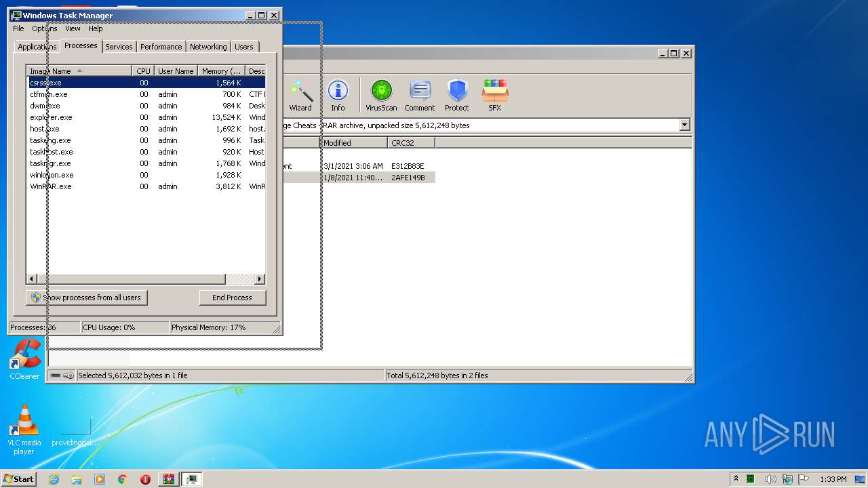Sort processes by Memory column
868x488 pixels.
[222, 71]
